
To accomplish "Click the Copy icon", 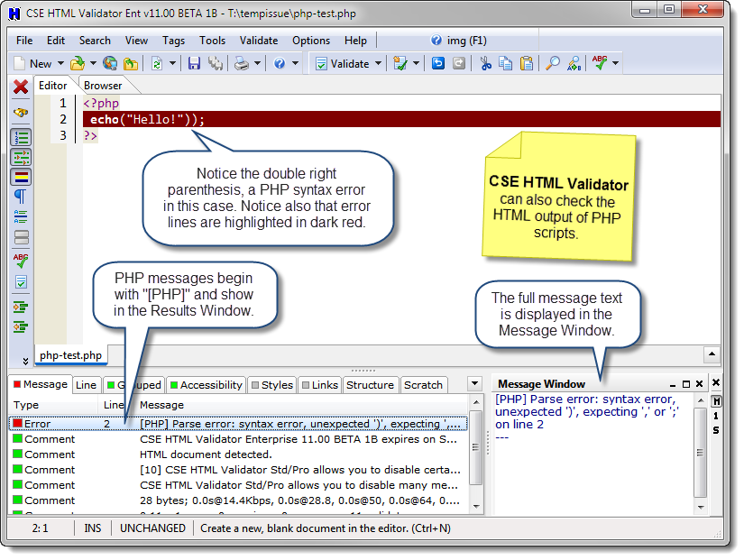I will point(506,64).
